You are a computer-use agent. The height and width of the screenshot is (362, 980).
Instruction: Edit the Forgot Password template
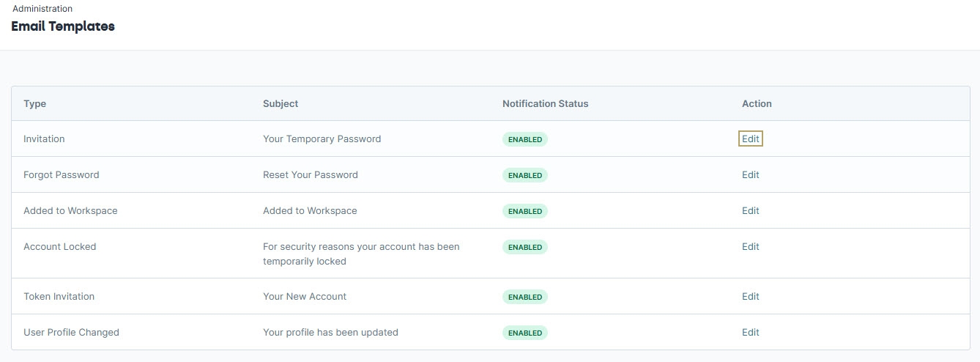click(751, 174)
